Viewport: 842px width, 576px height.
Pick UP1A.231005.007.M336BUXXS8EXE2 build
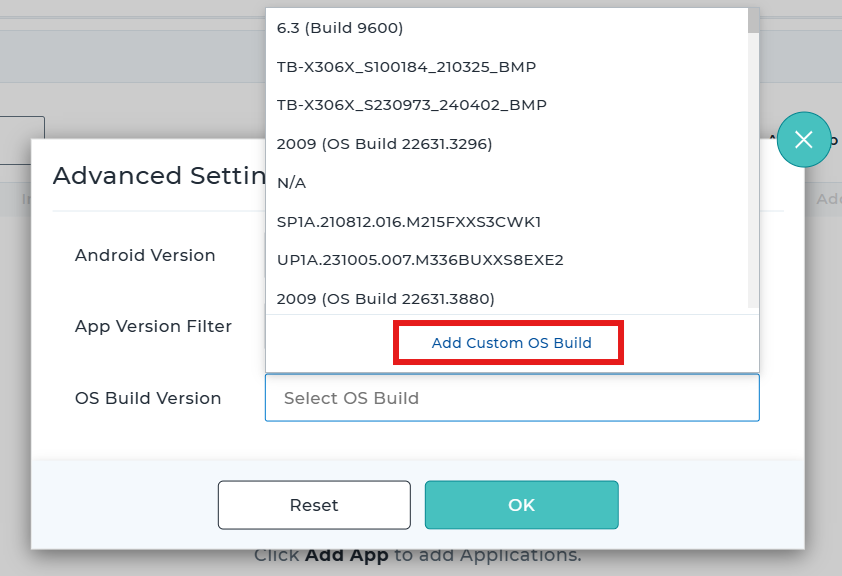pyautogui.click(x=420, y=260)
